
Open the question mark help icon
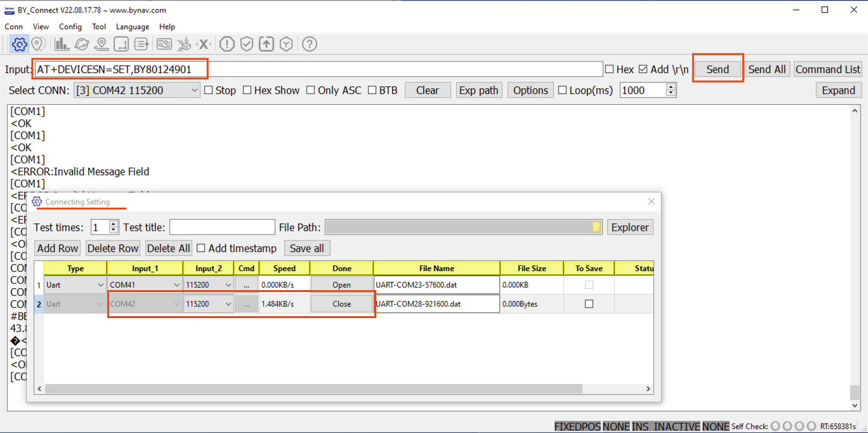(310, 44)
